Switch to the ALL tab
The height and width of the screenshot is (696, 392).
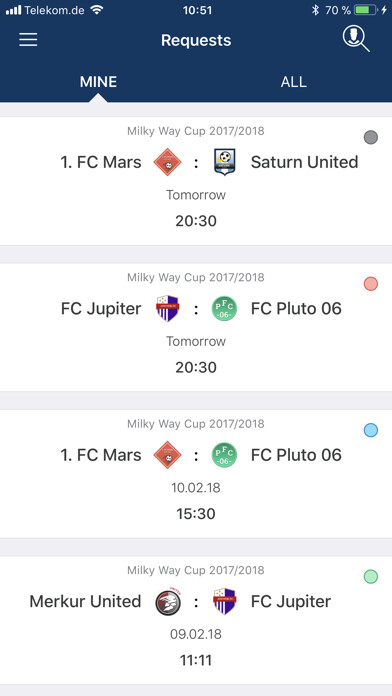(293, 82)
